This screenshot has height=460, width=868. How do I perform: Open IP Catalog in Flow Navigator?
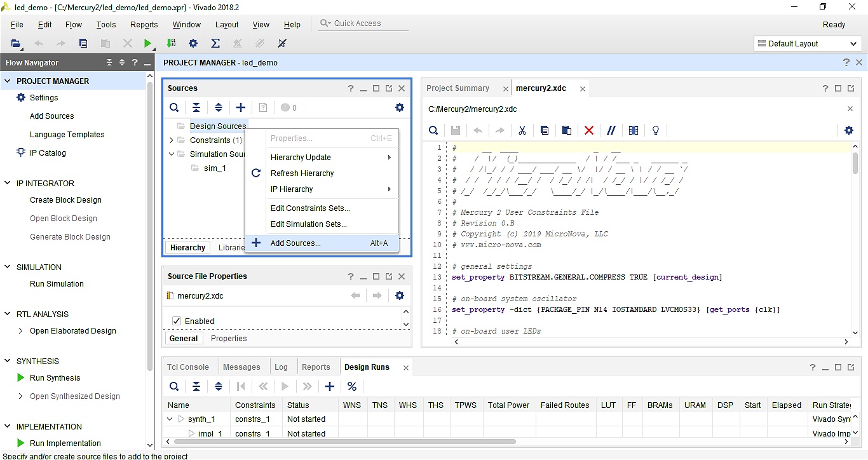tap(48, 152)
